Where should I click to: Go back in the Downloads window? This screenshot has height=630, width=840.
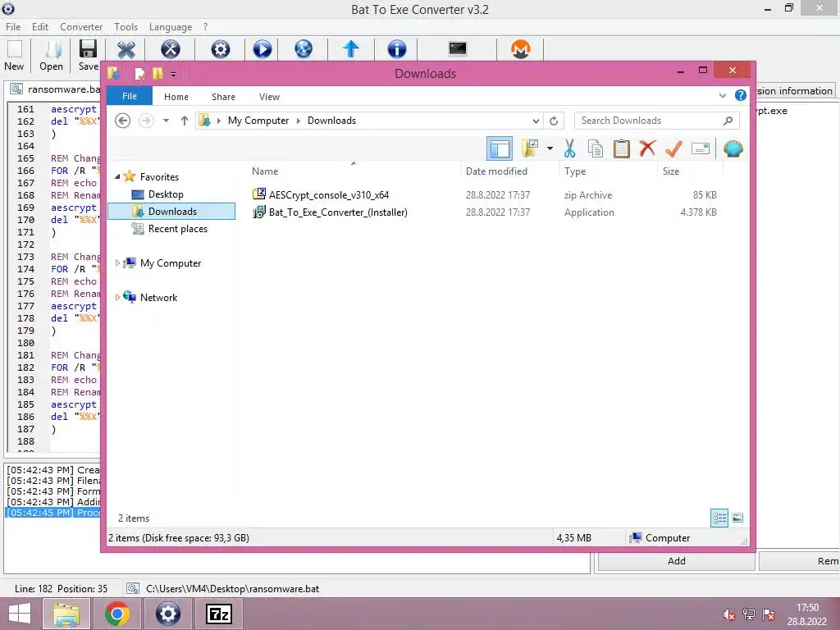point(123,121)
